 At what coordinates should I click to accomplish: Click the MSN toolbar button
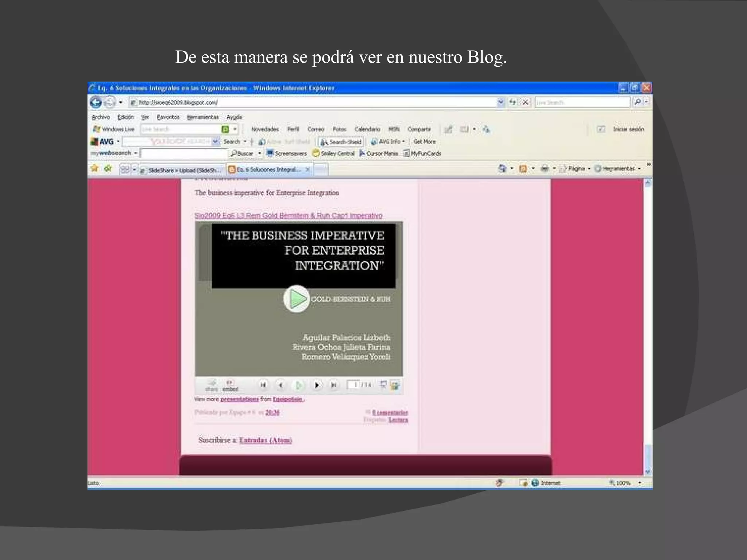(394, 129)
